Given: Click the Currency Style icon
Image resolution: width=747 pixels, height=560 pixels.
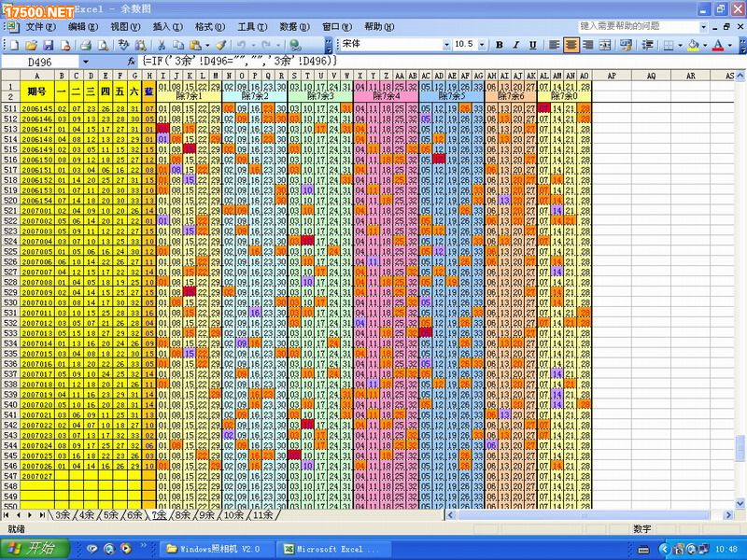Looking at the screenshot, I should (626, 45).
